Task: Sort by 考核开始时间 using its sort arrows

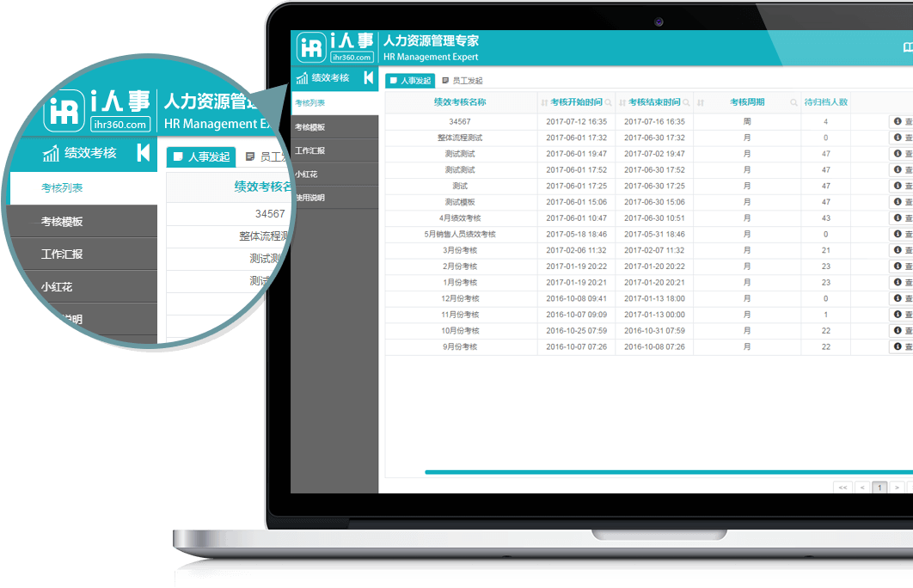Action: tap(544, 102)
